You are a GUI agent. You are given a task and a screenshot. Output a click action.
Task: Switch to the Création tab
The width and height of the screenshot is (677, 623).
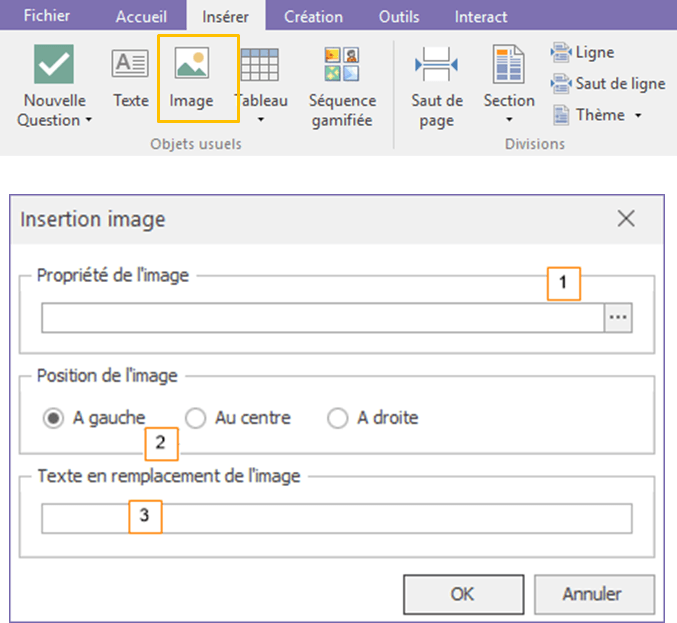[313, 16]
